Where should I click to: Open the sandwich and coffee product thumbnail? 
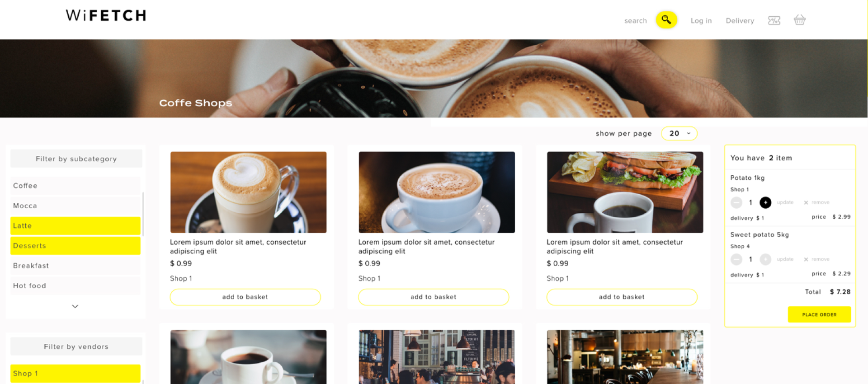[625, 192]
